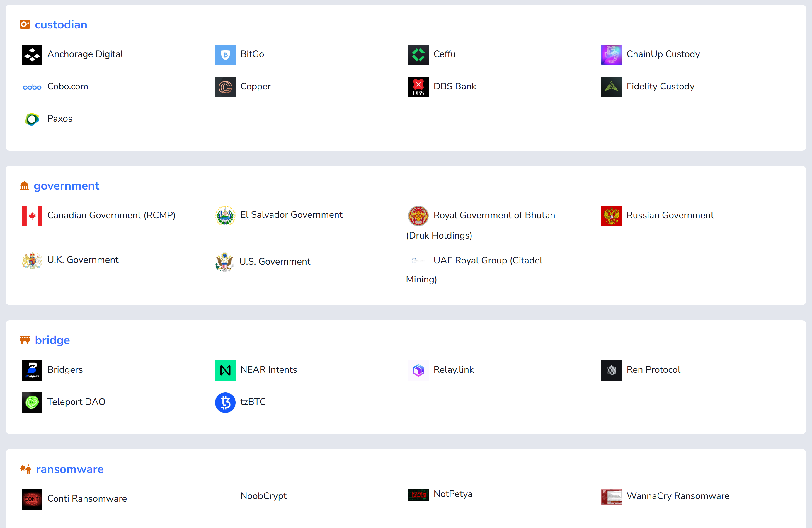Image resolution: width=812 pixels, height=528 pixels.
Task: Click the WannaCry Ransomware thumbnail
Action: pos(611,497)
